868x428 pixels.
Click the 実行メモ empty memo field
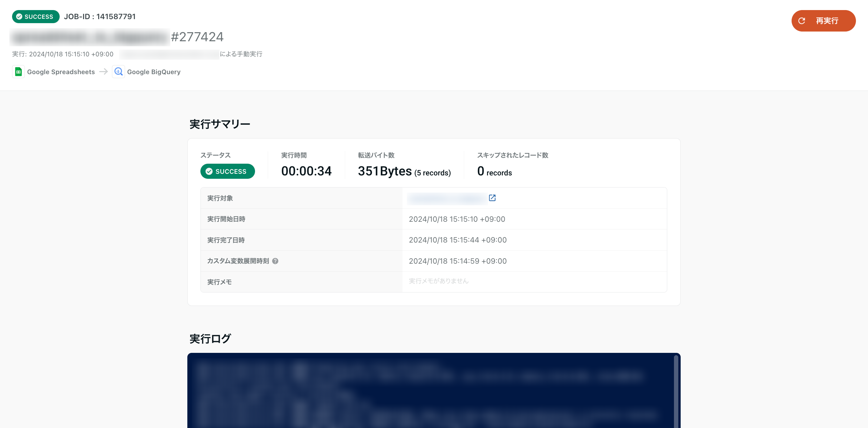[535, 282]
